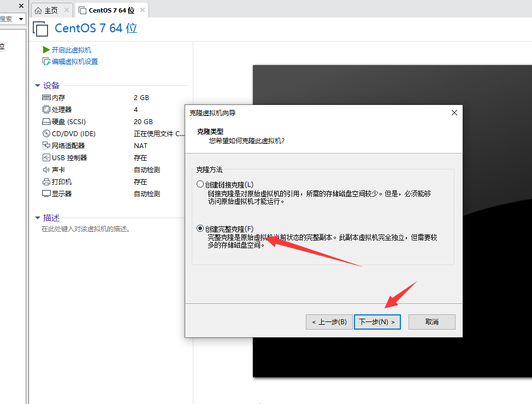
Task: Select the USB 控制器 label
Action: 69,157
